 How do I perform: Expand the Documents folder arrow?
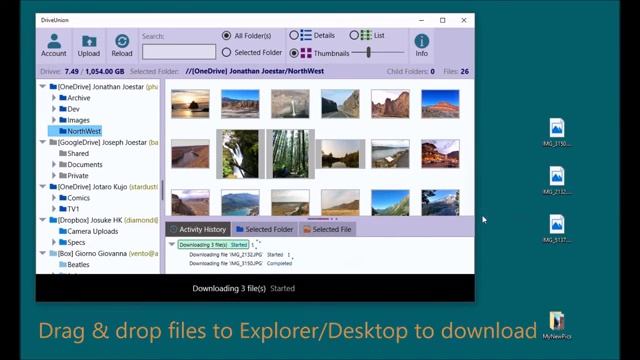pyautogui.click(x=53, y=164)
